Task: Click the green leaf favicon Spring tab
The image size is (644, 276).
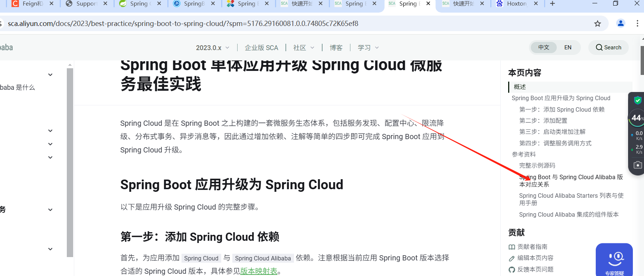Action: click(x=123, y=3)
